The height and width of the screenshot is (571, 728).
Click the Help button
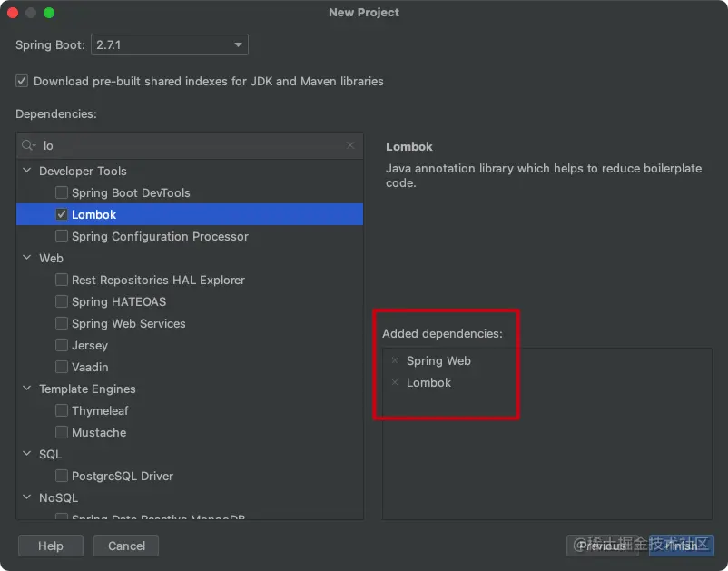point(51,546)
